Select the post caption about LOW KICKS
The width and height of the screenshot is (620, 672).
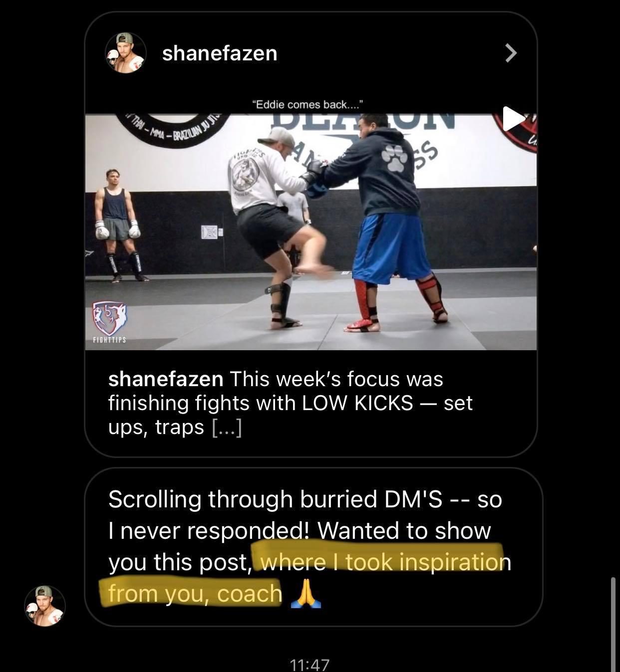291,403
